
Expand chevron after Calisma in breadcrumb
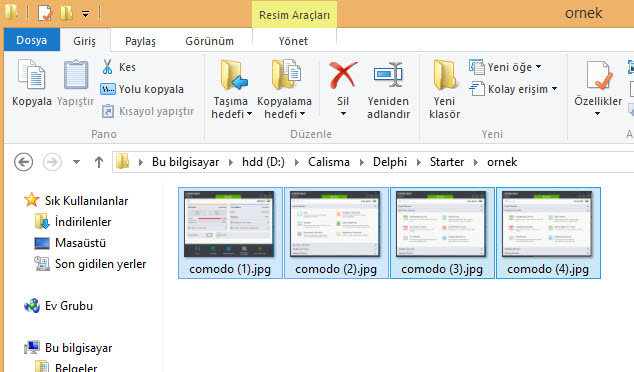361,162
